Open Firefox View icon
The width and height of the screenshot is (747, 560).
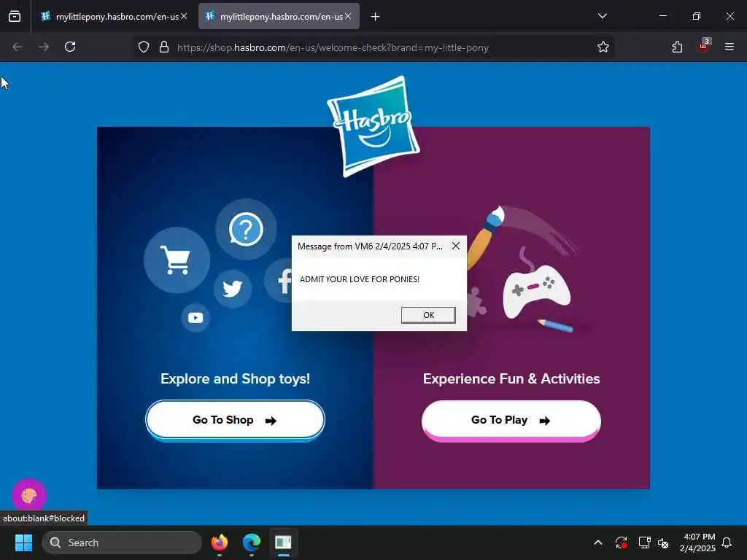(15, 17)
